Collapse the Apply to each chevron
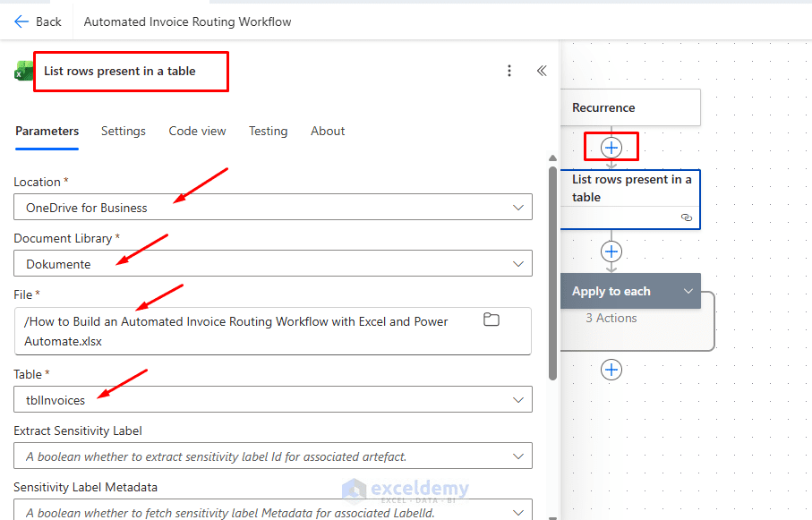The image size is (812, 520). (x=688, y=291)
